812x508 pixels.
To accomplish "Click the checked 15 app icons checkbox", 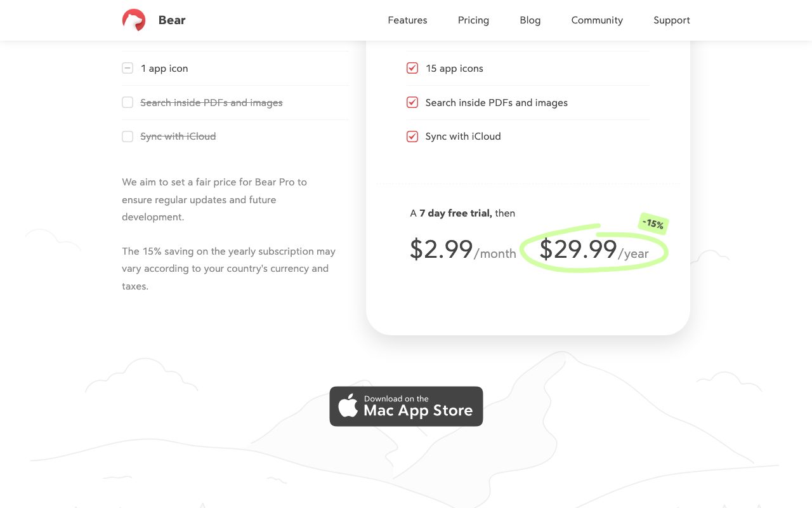I will click(412, 68).
